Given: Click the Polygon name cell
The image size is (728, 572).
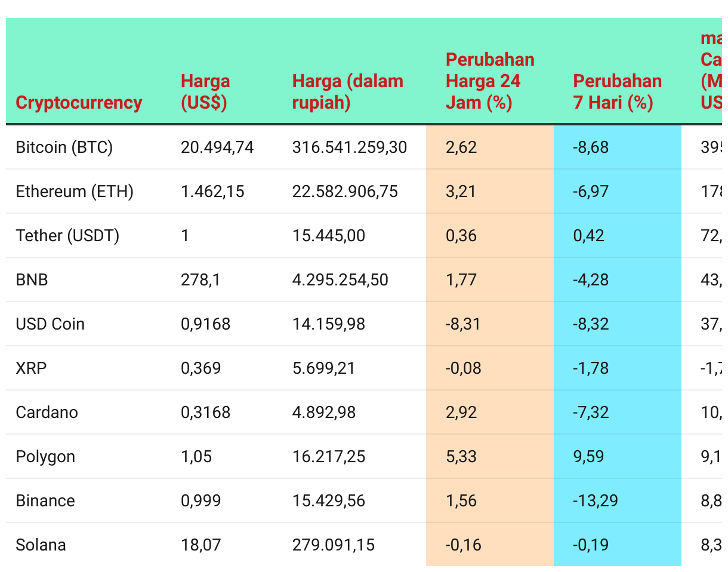Looking at the screenshot, I should [45, 457].
